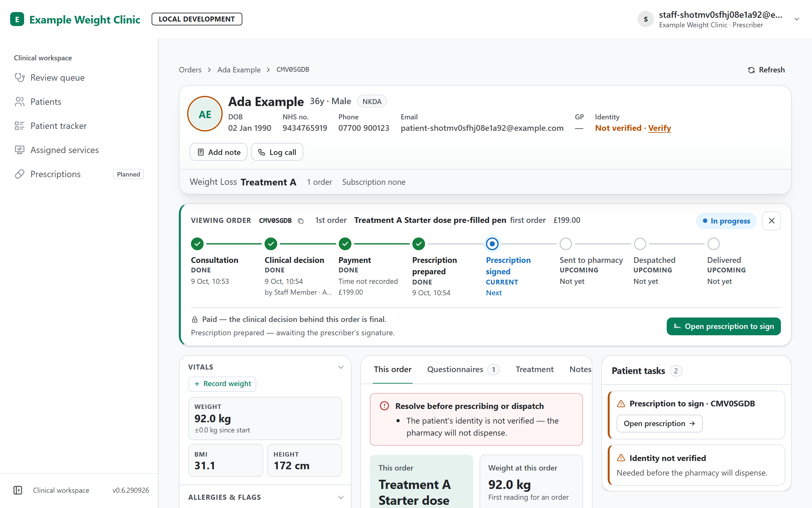Click the LOCAL DEVELOPMENT badge
Viewport: 812px width, 508px height.
[197, 19]
